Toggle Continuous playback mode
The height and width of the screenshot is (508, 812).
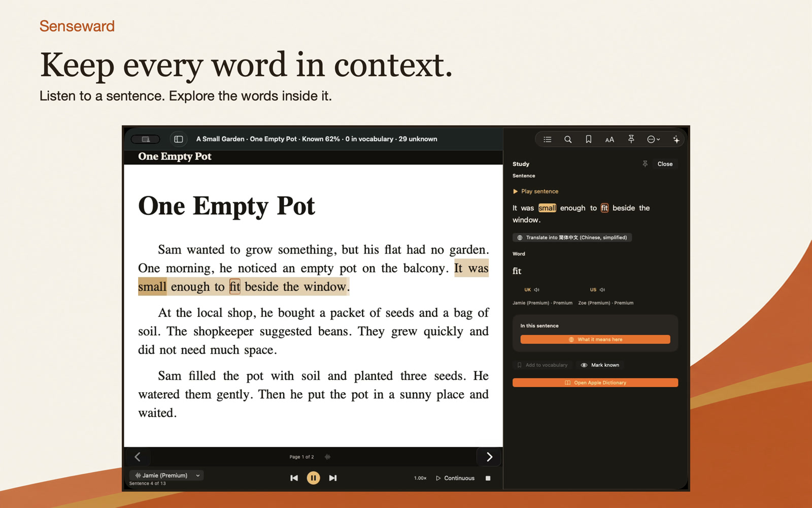[x=455, y=478]
